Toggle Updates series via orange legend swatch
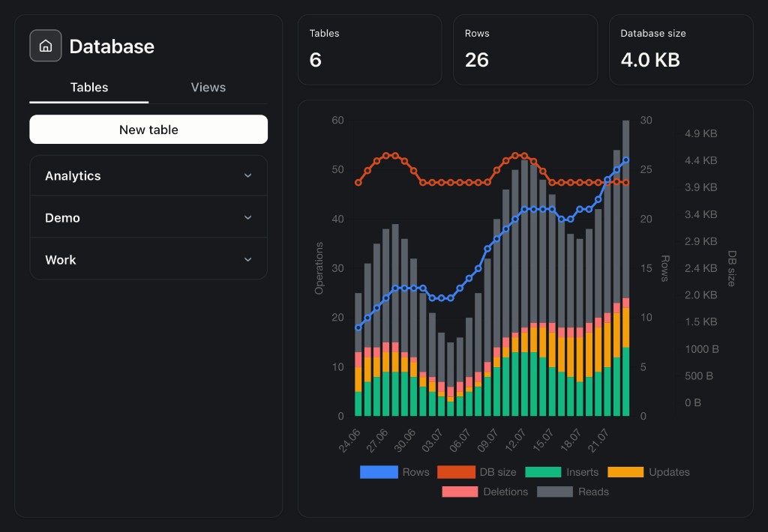 tap(625, 472)
